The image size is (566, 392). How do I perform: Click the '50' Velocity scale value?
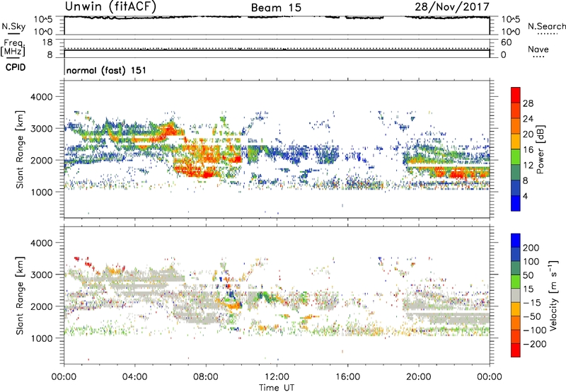click(x=528, y=275)
